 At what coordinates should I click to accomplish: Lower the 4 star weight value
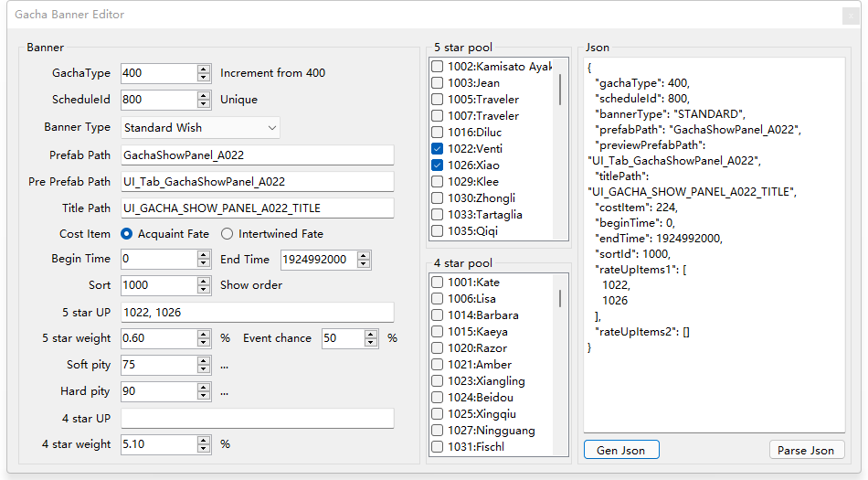pyautogui.click(x=203, y=449)
